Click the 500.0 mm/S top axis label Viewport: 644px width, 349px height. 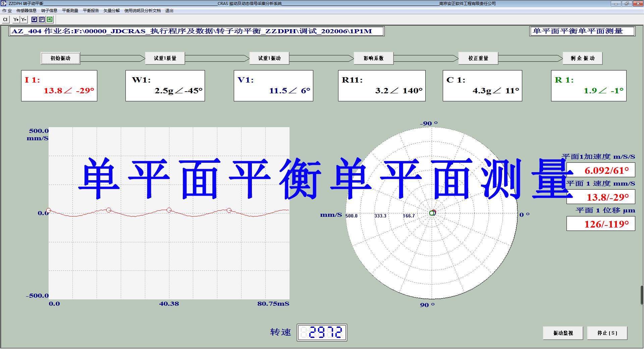[38, 134]
